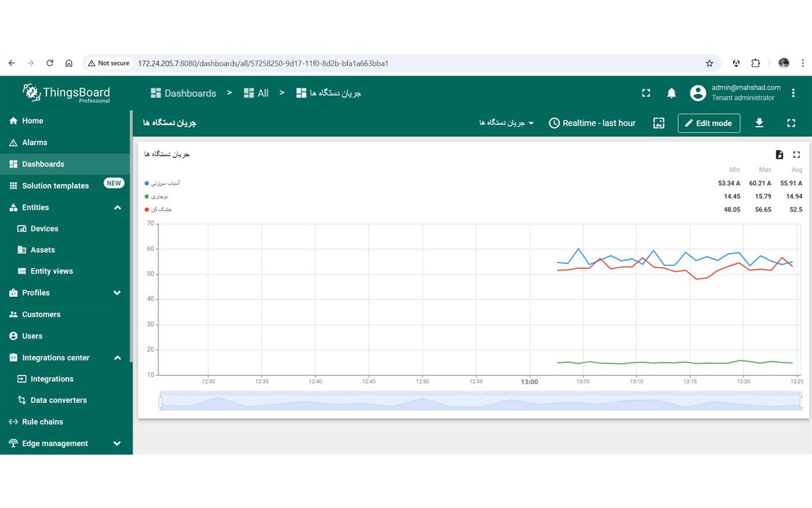Open Rule chains in the sidebar

[65, 422]
